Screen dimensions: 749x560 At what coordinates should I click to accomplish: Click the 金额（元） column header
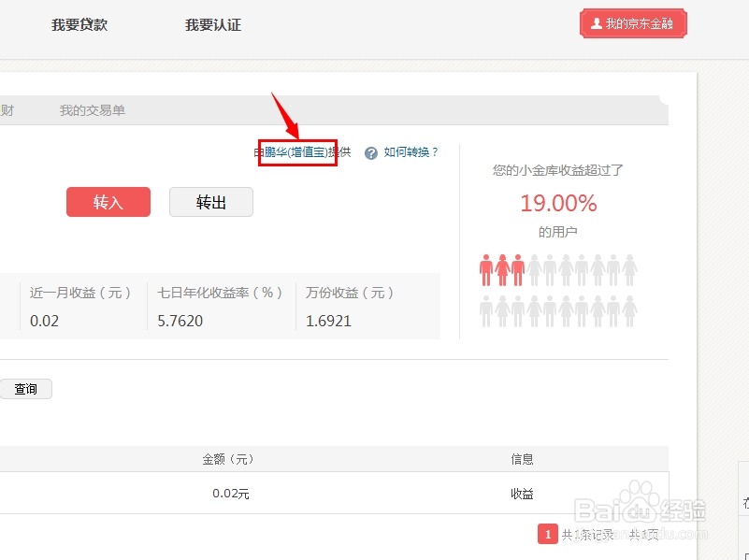coord(228,459)
